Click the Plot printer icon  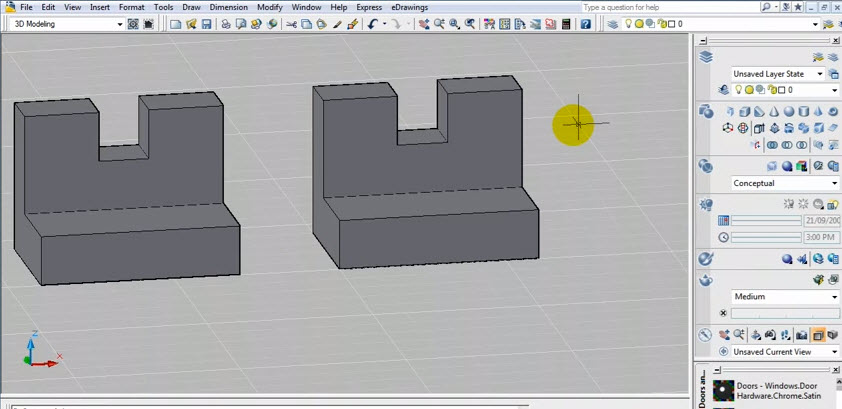coord(226,24)
